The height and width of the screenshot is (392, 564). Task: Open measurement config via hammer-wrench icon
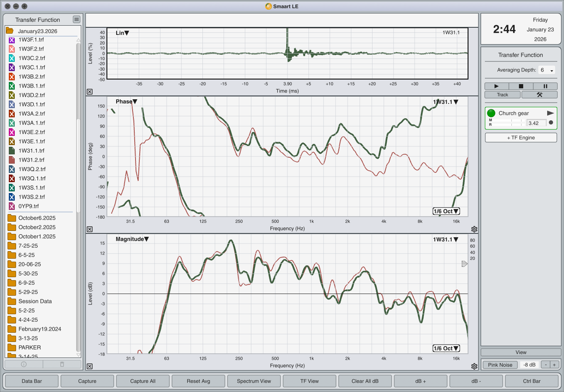pyautogui.click(x=539, y=95)
